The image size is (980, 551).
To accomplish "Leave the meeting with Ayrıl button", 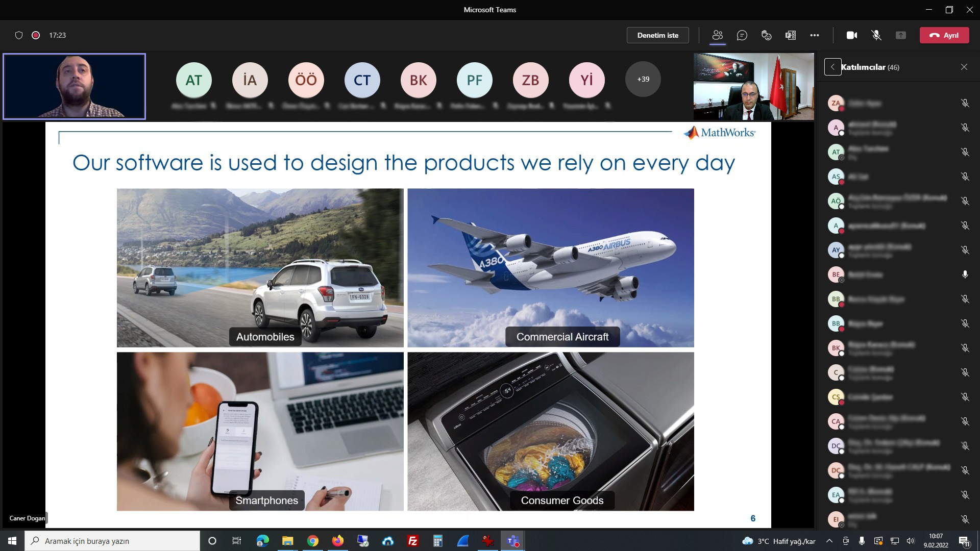I will [x=944, y=35].
